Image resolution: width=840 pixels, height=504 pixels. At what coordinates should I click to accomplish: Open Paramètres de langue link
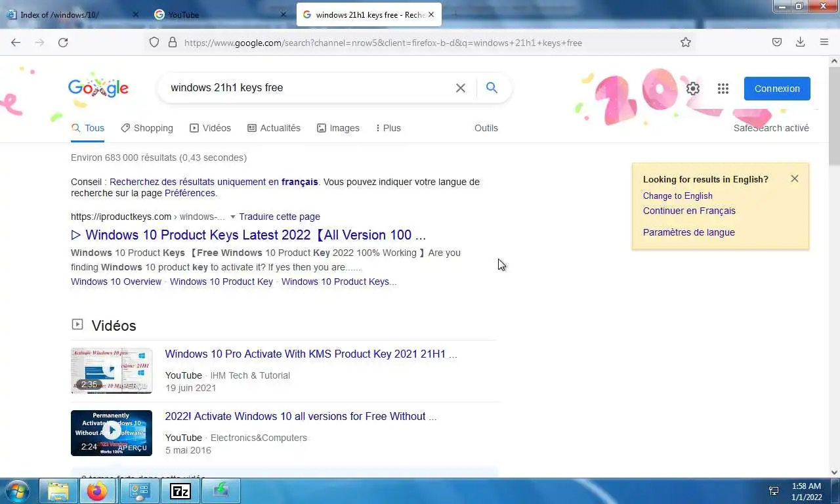[689, 232]
